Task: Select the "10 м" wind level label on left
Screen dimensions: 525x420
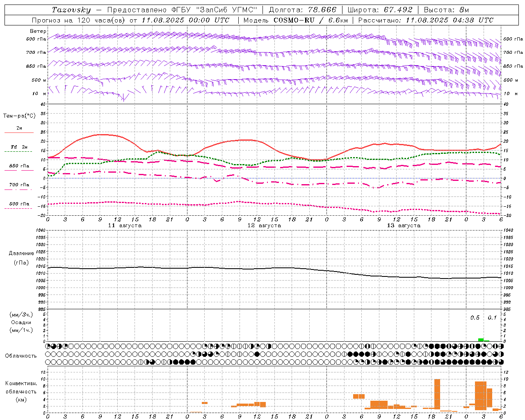Action: pyautogui.click(x=39, y=94)
